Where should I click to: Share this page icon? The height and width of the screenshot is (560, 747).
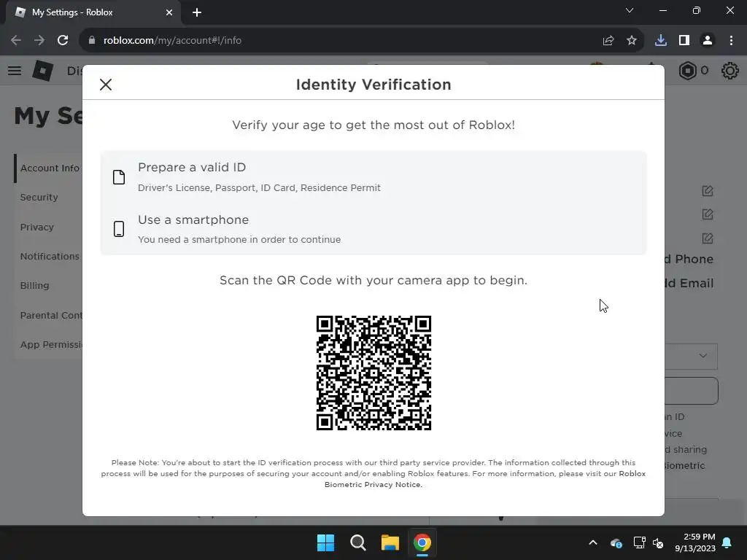click(x=608, y=41)
